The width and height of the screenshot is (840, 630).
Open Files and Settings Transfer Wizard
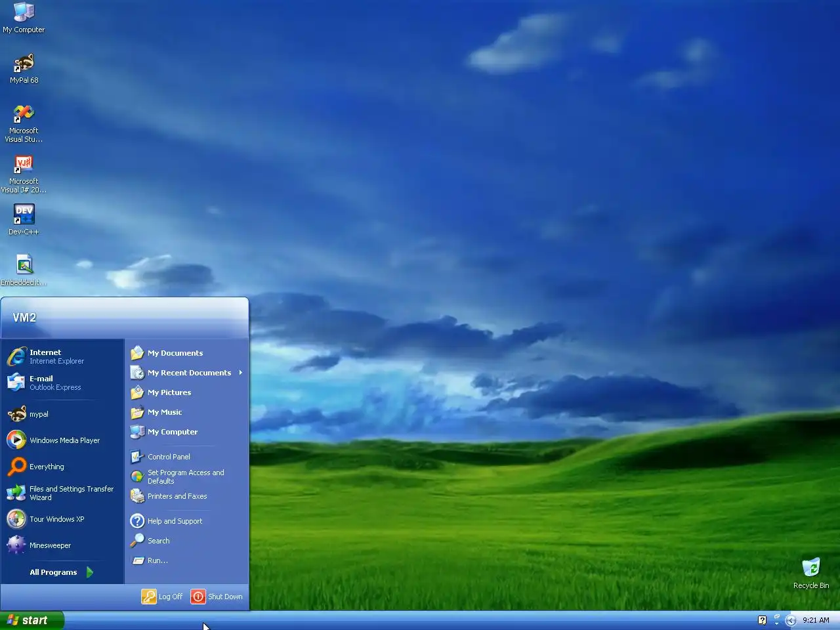coord(62,493)
